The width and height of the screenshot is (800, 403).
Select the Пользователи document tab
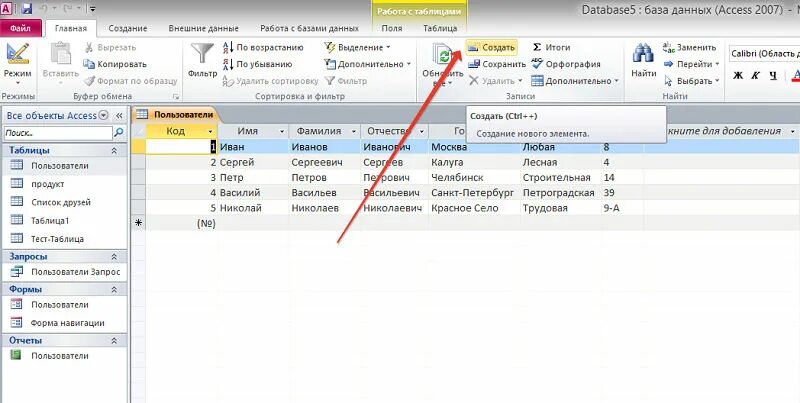[176, 115]
